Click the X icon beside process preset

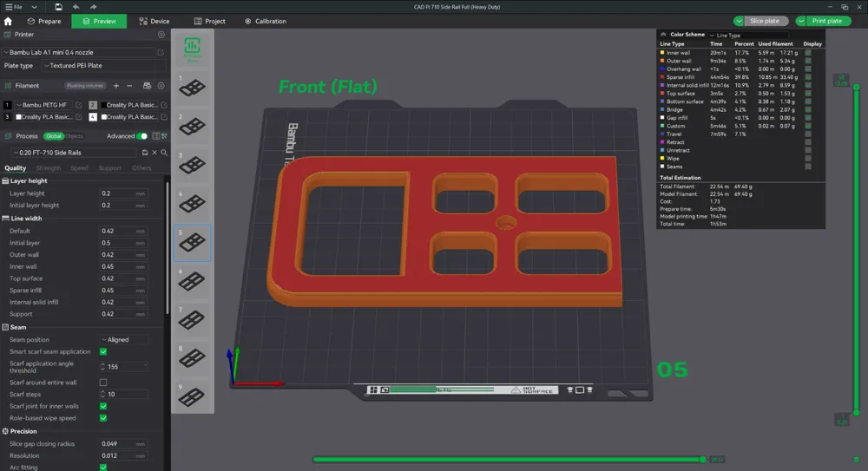[x=155, y=152]
